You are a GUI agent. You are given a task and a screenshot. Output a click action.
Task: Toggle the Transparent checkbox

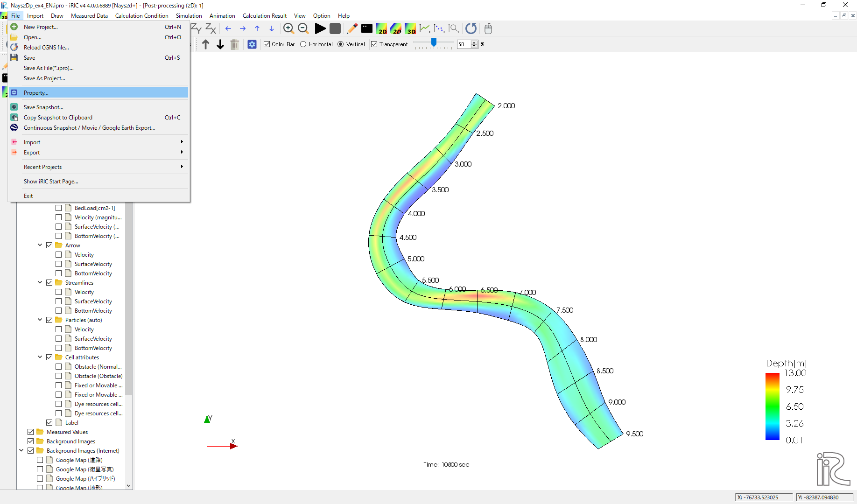374,44
